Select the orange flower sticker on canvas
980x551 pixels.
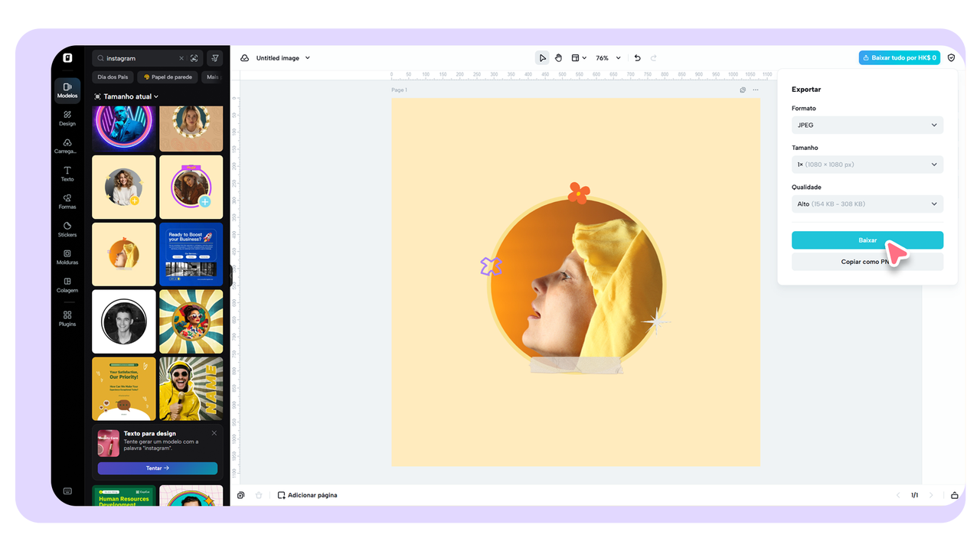pyautogui.click(x=579, y=194)
